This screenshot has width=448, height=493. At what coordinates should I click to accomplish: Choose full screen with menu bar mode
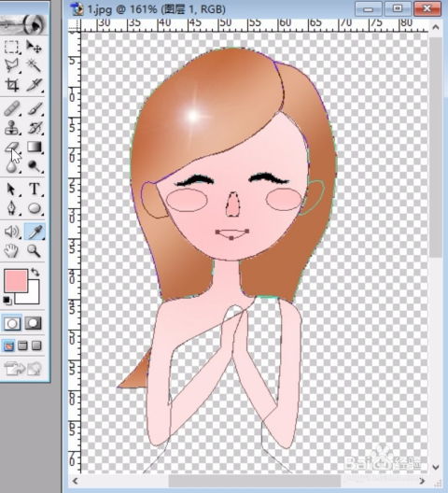22,345
